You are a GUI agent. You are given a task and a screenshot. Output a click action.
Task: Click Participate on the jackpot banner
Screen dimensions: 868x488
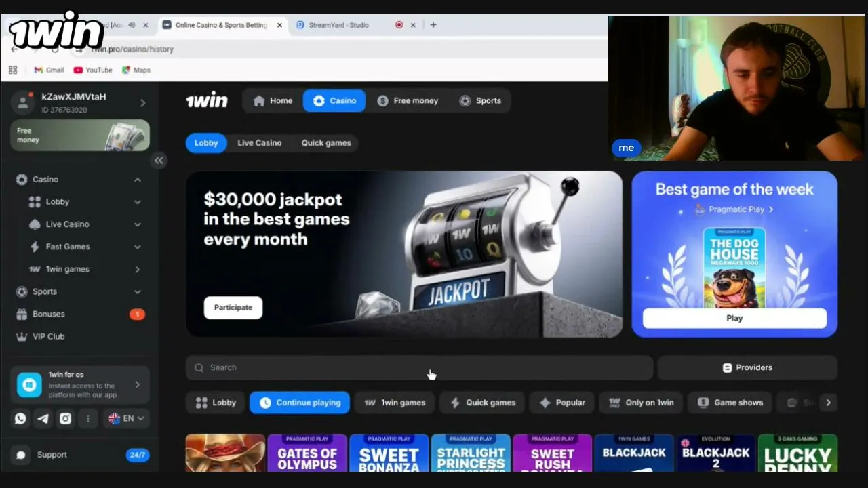pyautogui.click(x=233, y=308)
